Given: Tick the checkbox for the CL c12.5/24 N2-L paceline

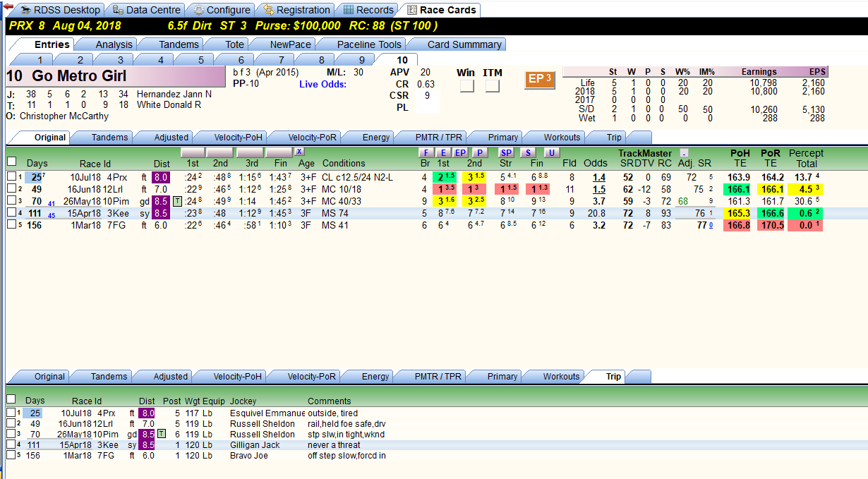Looking at the screenshot, I should 11,176.
